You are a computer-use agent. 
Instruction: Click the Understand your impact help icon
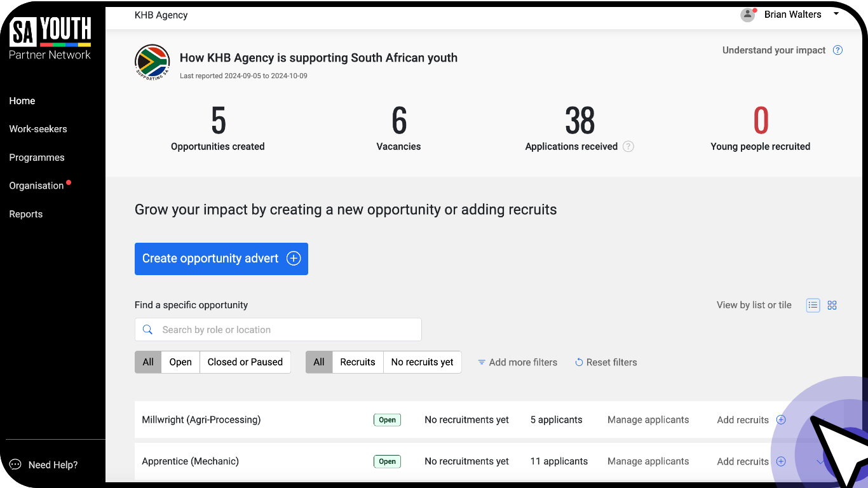click(837, 50)
